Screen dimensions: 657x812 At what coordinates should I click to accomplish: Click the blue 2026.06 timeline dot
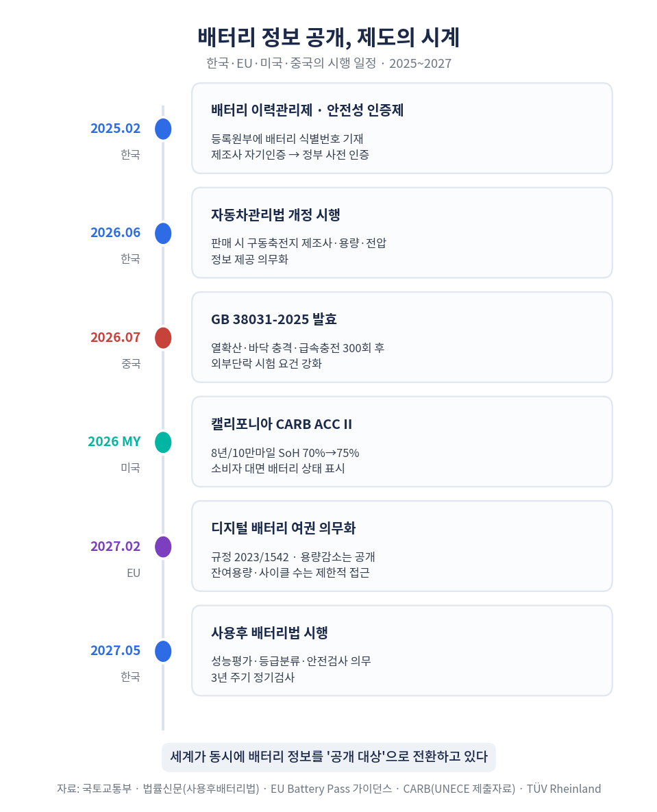(163, 234)
